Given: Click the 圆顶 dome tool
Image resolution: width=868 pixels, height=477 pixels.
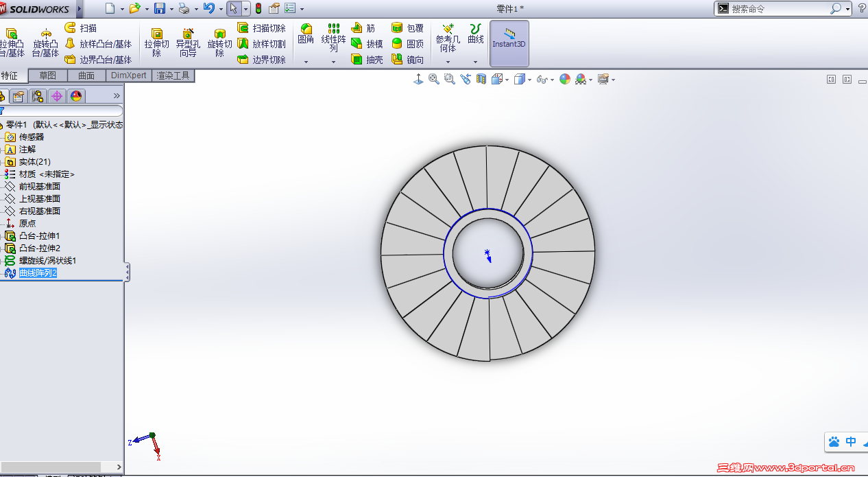Looking at the screenshot, I should point(407,44).
